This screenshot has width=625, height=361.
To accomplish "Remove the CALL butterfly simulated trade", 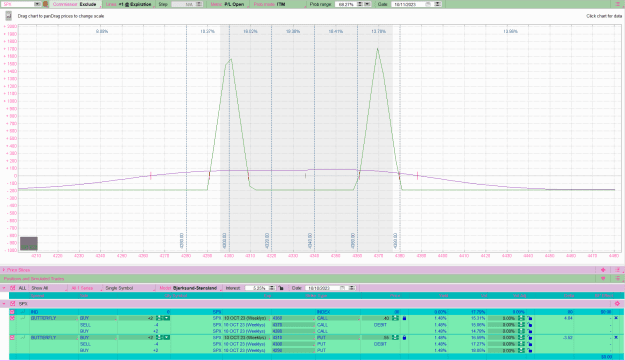I will tap(616, 318).
